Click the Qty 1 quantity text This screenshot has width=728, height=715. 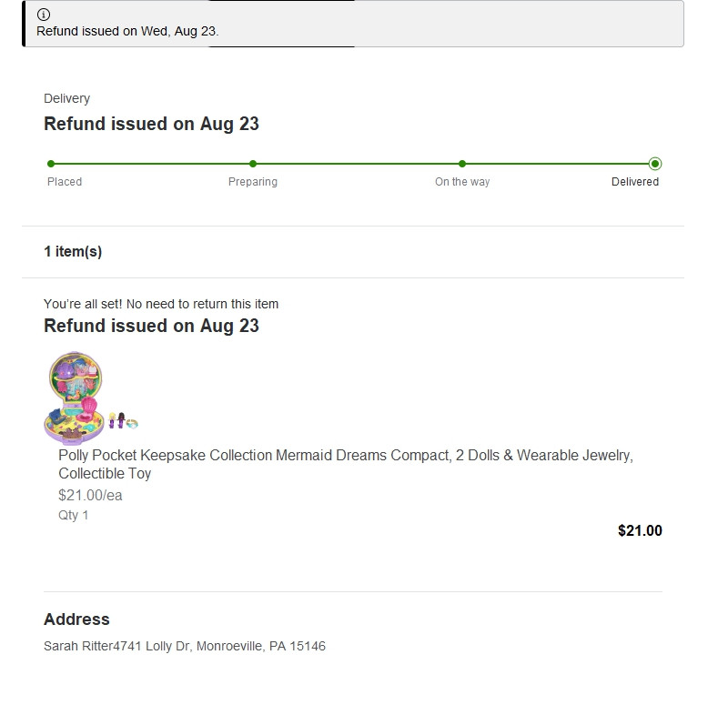[x=73, y=515]
